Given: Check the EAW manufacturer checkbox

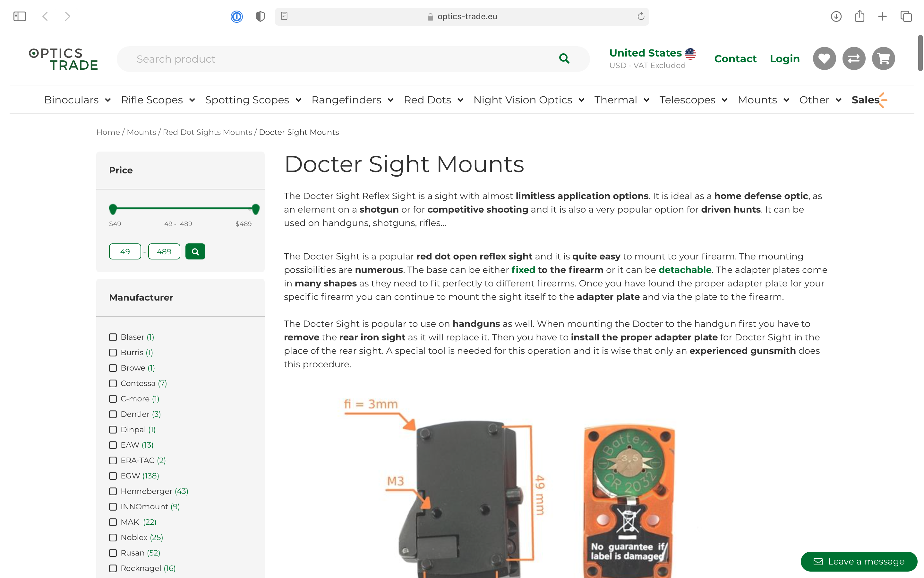Looking at the screenshot, I should coord(113,445).
